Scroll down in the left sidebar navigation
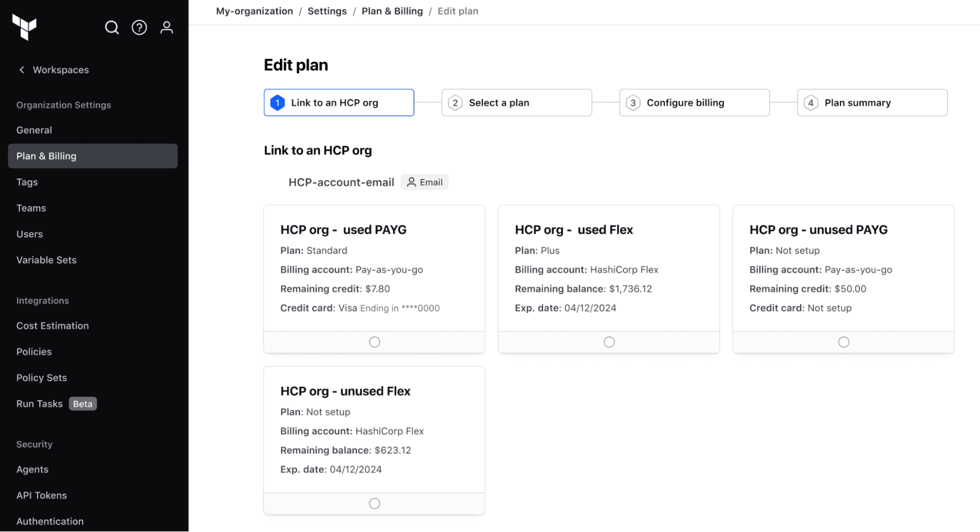Screen dimensions: 980x532 pos(94,521)
